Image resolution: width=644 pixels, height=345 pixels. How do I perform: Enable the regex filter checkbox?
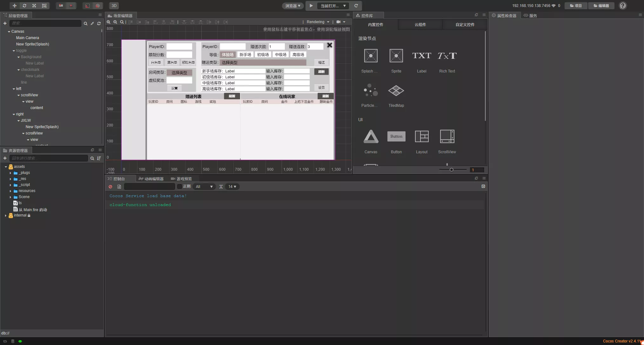(x=179, y=187)
